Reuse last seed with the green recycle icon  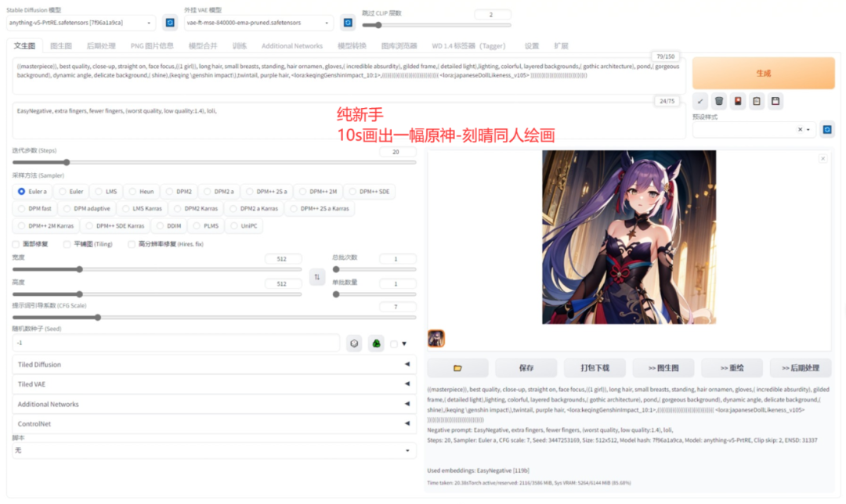[377, 343]
